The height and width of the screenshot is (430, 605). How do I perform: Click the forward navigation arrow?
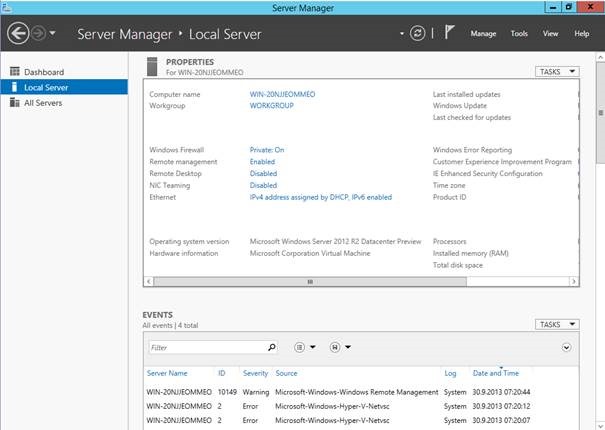tap(38, 34)
